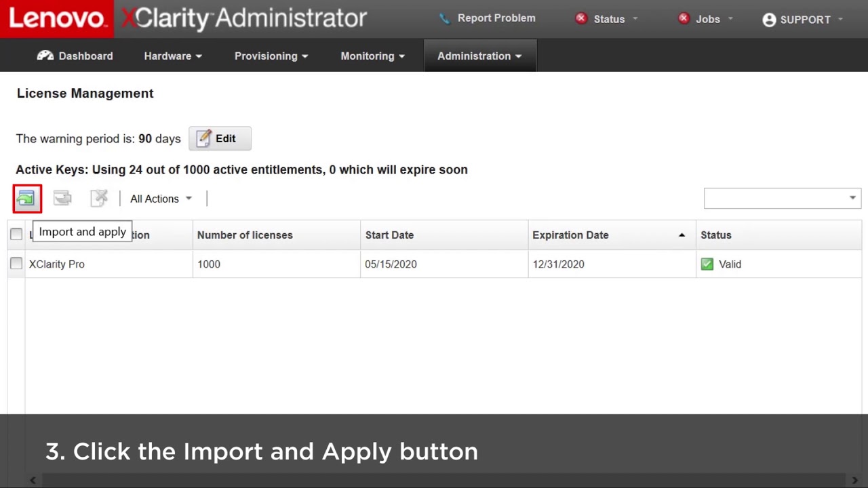This screenshot has height=488, width=868.
Task: Open the Administration menu
Action: tap(479, 56)
